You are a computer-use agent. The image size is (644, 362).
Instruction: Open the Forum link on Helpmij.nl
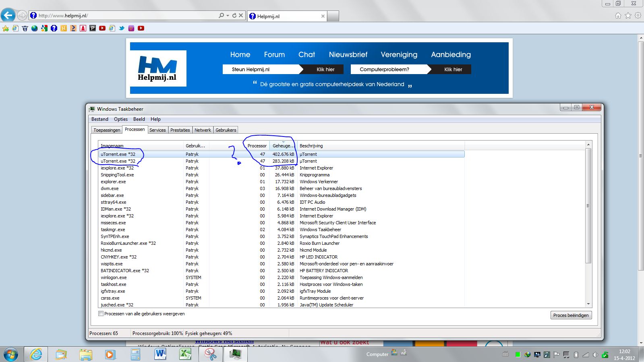click(274, 55)
